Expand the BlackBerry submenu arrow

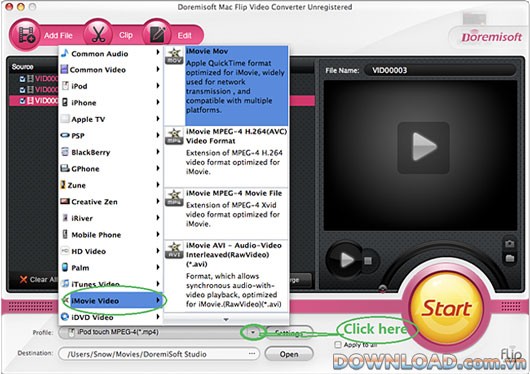click(x=158, y=151)
